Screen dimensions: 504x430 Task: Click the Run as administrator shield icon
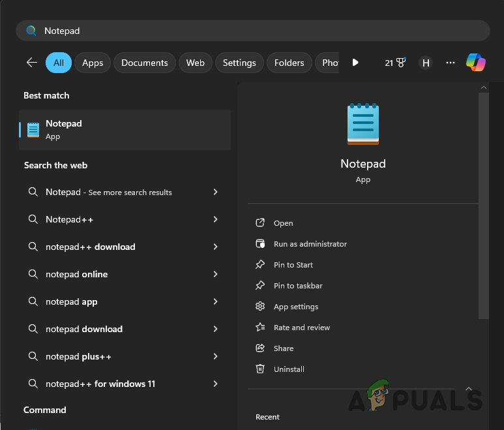tap(260, 244)
